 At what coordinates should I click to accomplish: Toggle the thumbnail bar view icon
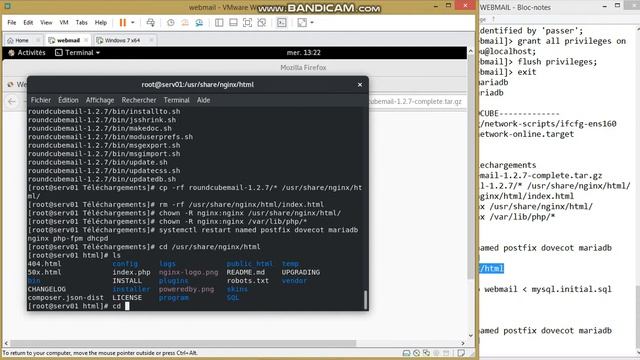[233, 22]
